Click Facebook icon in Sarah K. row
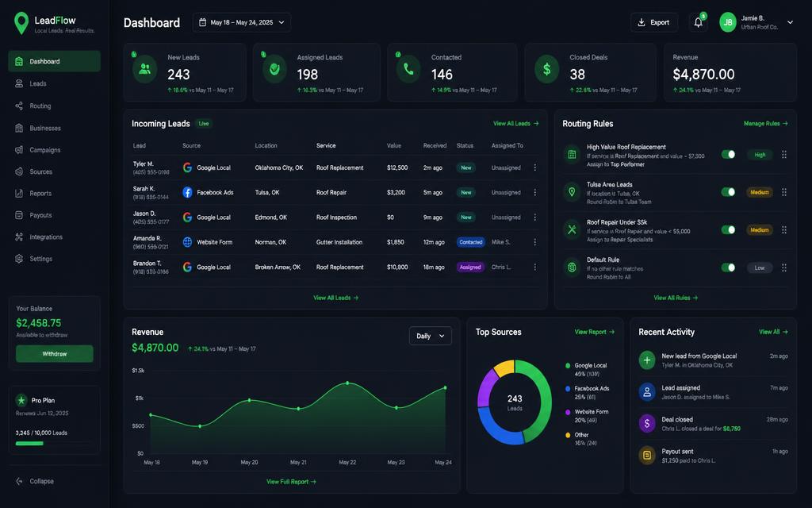This screenshot has height=508, width=812. (x=187, y=192)
